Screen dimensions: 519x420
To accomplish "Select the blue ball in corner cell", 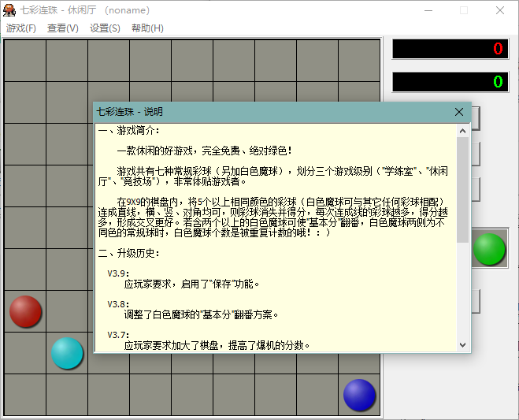I will tap(359, 395).
